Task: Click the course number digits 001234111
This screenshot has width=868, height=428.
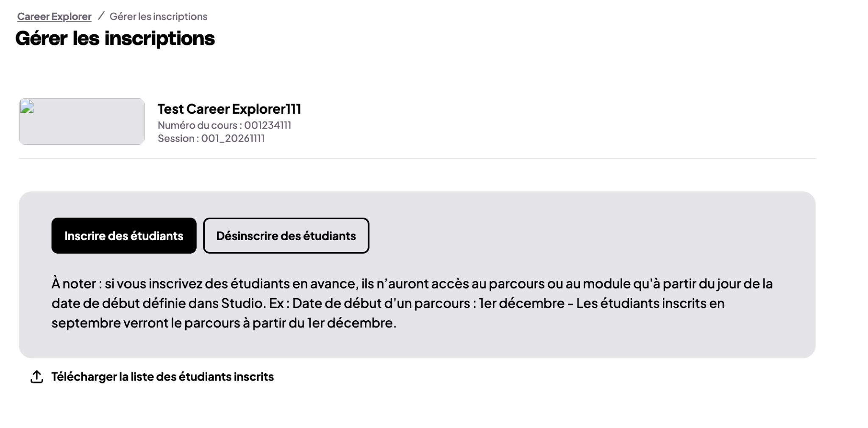Action: tap(268, 125)
